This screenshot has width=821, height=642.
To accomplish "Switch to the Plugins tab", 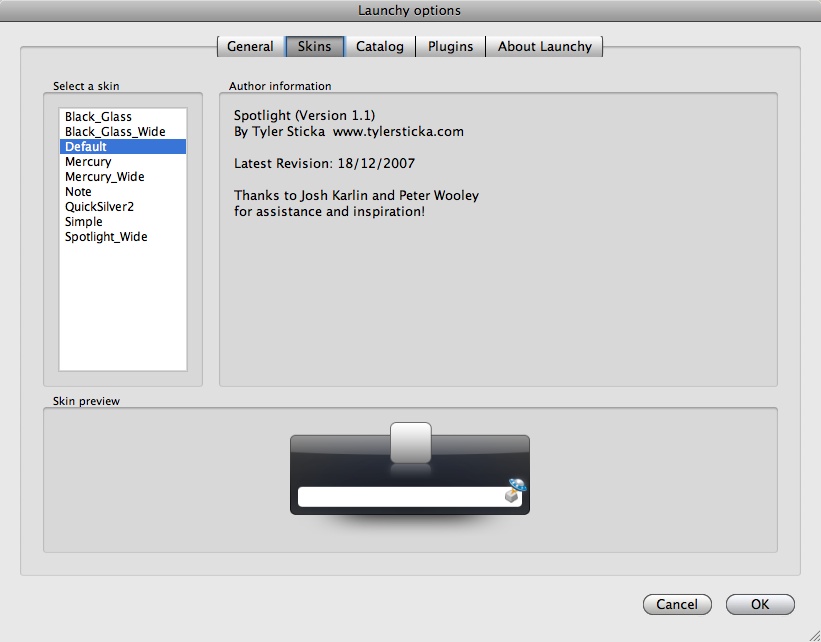I will pos(450,46).
